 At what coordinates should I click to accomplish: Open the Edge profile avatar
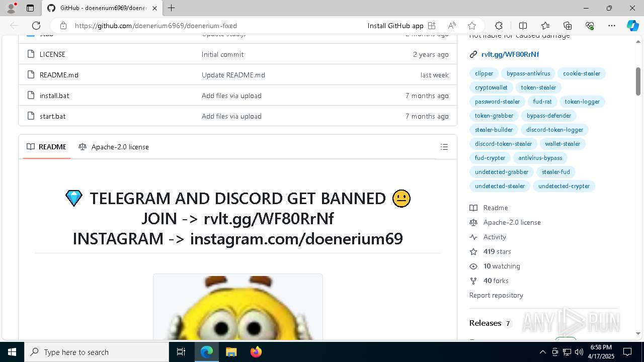(x=11, y=8)
